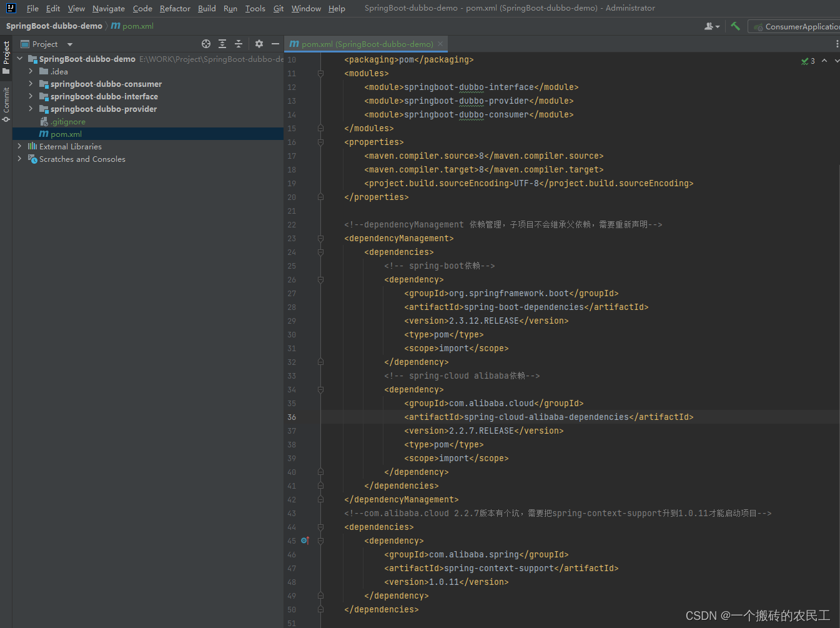The width and height of the screenshot is (840, 628).
Task: Open editor tabs more options menu
Action: pyautogui.click(x=837, y=44)
